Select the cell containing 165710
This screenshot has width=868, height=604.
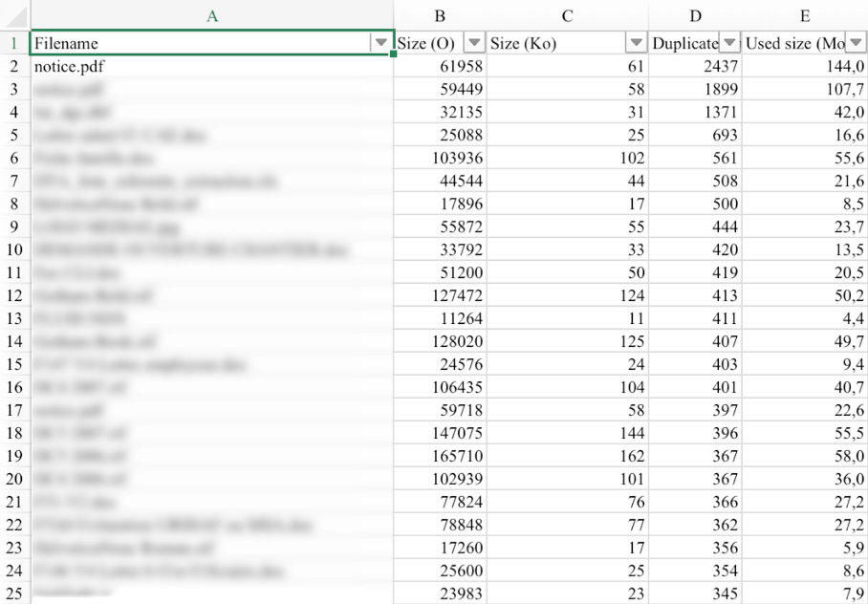[440, 457]
